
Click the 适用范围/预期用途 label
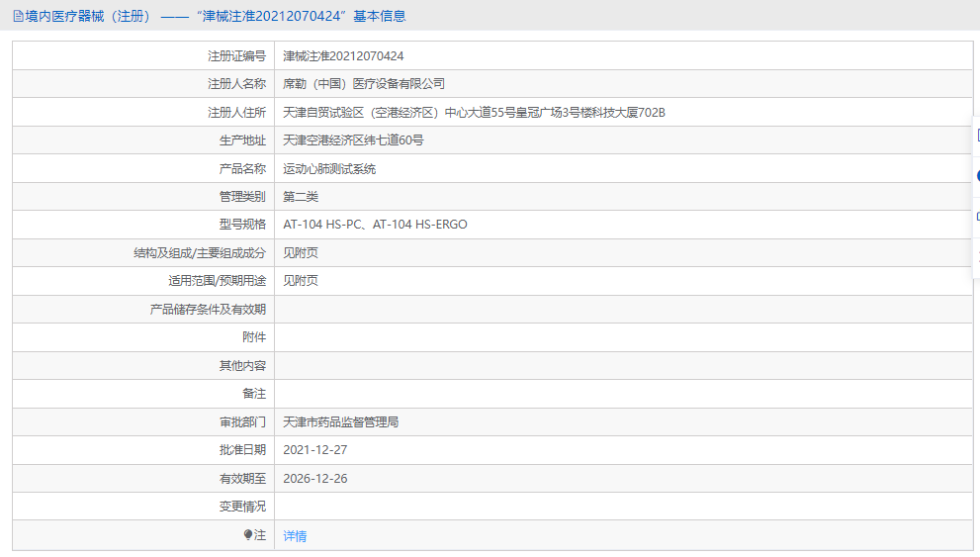pos(217,281)
